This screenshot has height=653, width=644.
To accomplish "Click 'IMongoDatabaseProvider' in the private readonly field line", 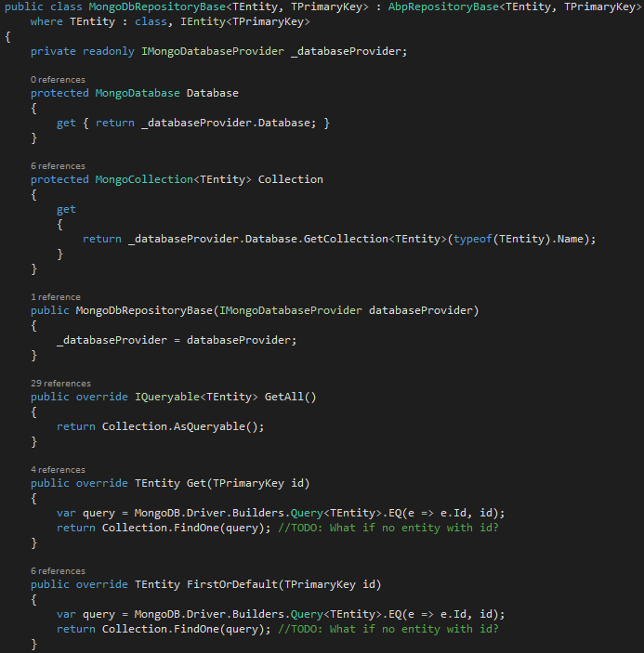I will point(213,51).
